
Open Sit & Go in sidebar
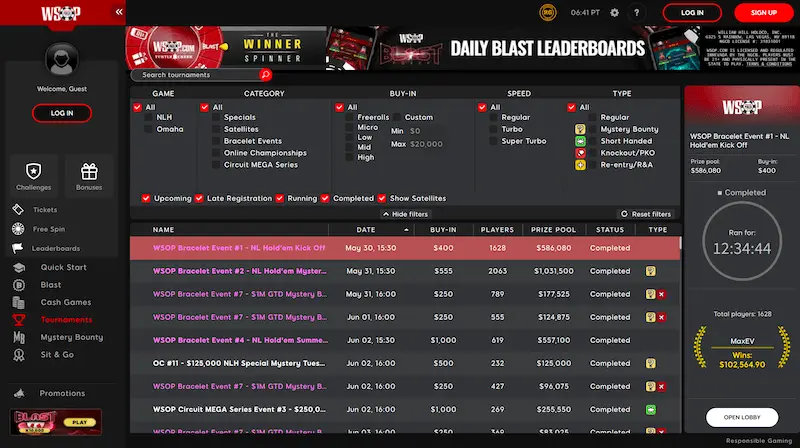pos(44,355)
